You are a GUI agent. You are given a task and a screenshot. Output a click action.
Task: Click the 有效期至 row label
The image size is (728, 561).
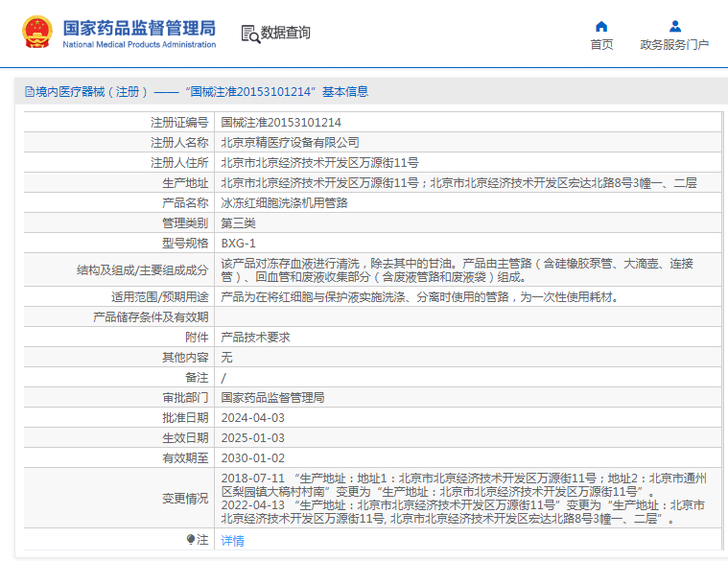tap(185, 458)
